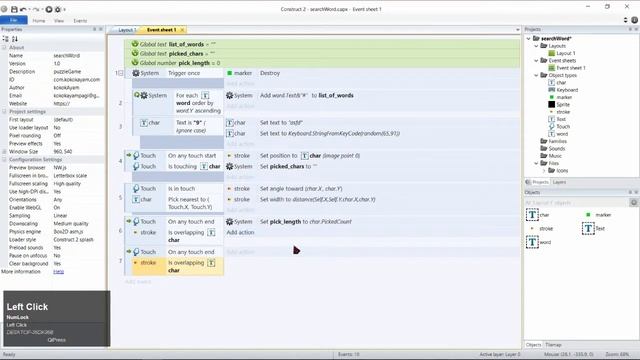Click the Redo arrow in title bar
Screen dimensions: 640x360
tap(36, 9)
